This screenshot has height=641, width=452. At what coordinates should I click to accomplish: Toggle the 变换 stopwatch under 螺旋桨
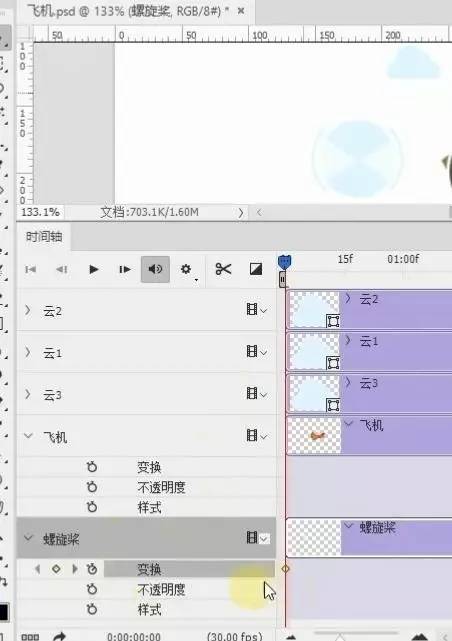click(92, 569)
